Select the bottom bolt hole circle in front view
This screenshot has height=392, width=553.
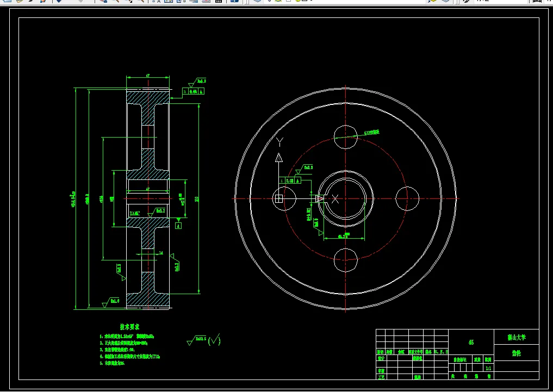coord(346,260)
